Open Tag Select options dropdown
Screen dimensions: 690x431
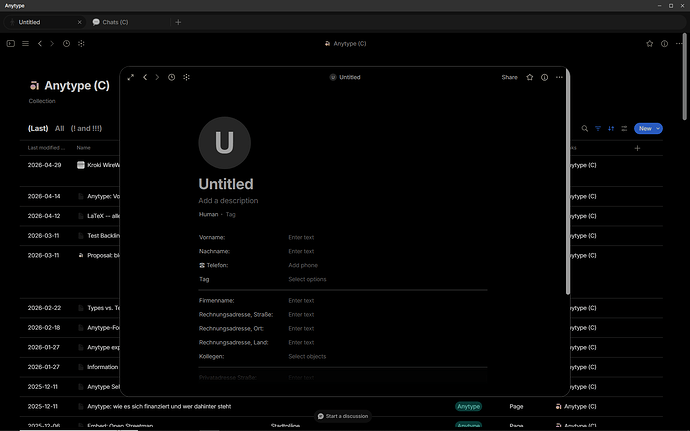307,280
